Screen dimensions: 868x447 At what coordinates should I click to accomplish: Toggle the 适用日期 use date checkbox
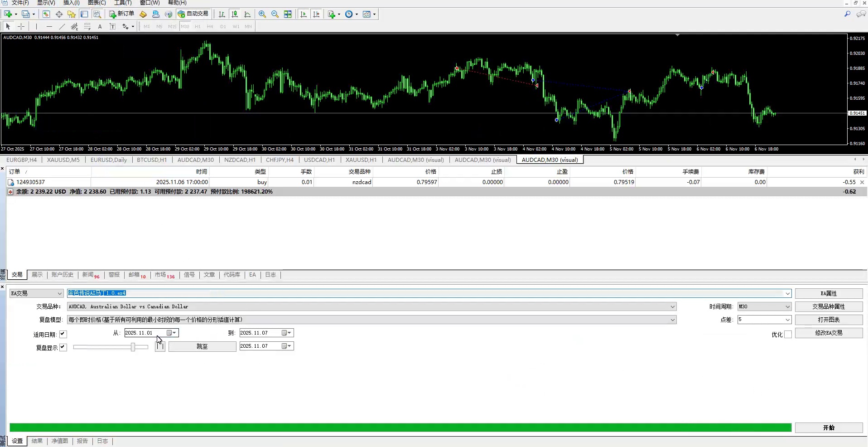(x=63, y=334)
